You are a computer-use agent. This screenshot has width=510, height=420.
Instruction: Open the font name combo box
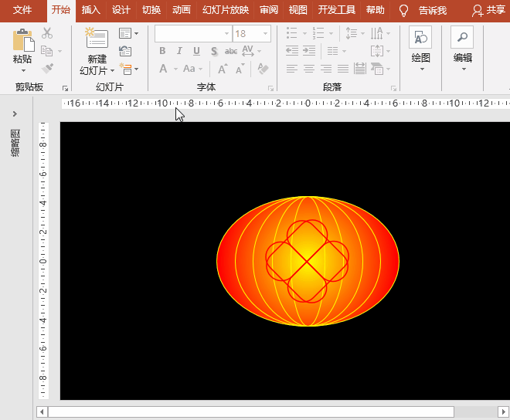point(193,33)
